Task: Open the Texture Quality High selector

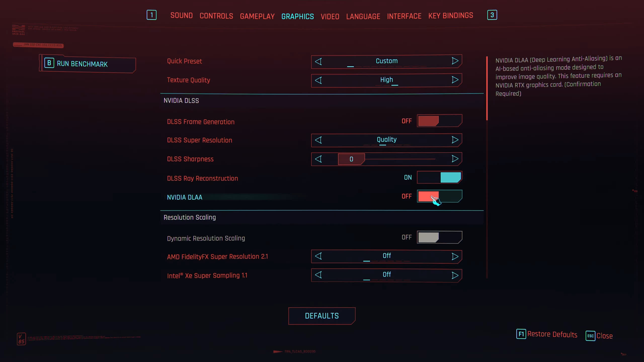Action: [x=387, y=80]
